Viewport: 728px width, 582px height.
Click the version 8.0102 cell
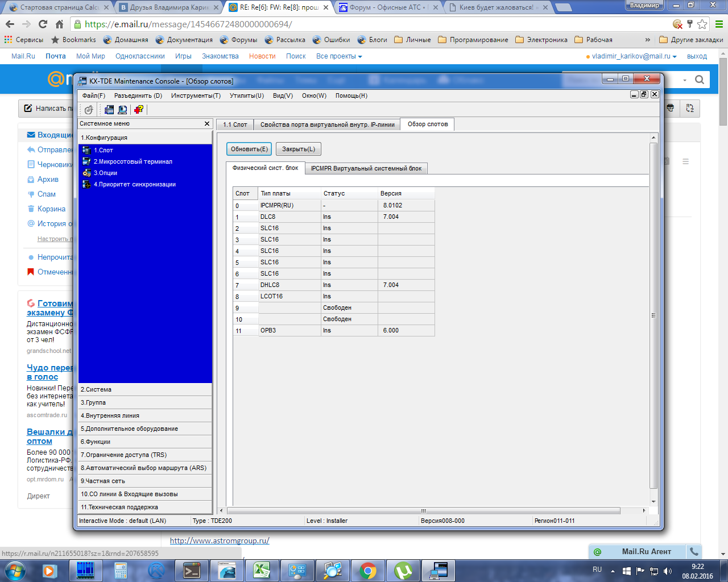pos(406,205)
